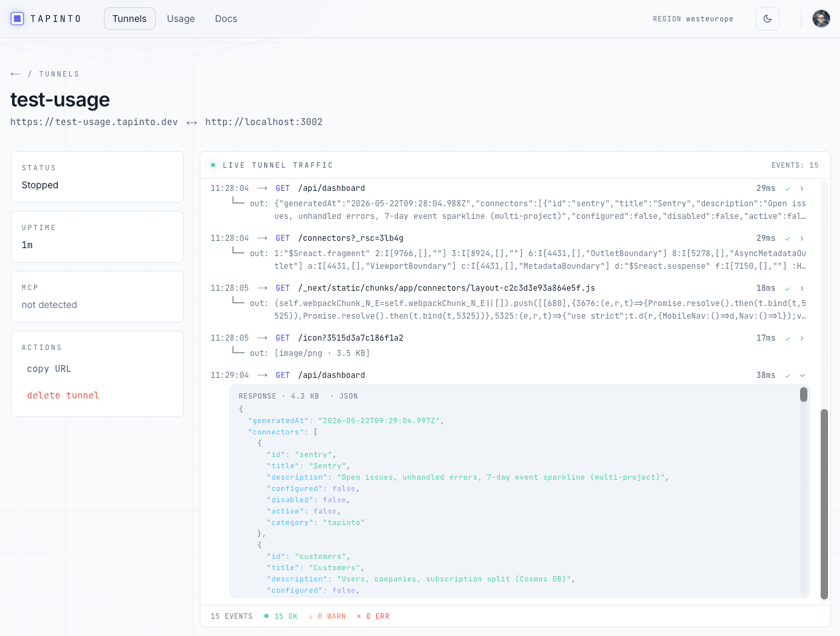Collapse the 11:29:04 /api/dashboard request chevron
Image resolution: width=840 pixels, height=636 pixels.
[x=802, y=375]
